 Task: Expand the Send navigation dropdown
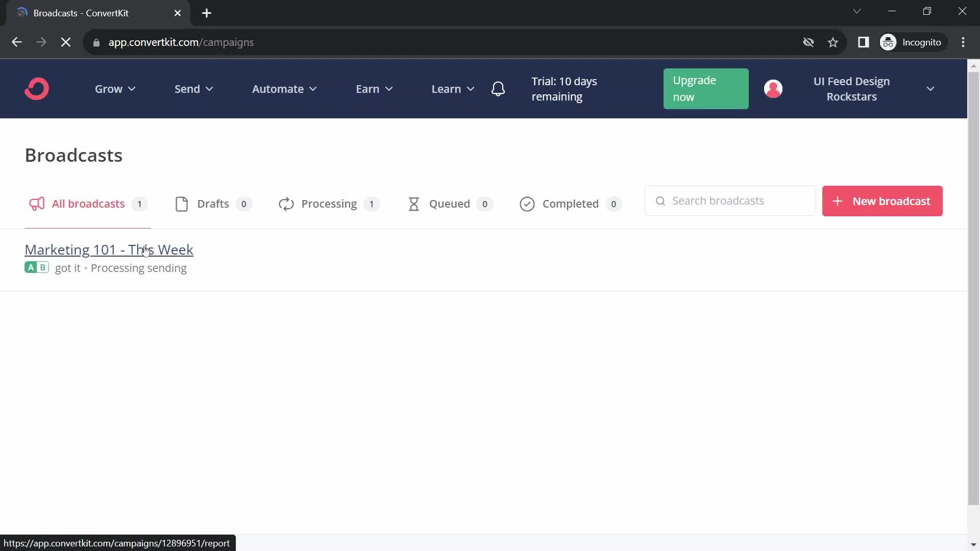[193, 88]
